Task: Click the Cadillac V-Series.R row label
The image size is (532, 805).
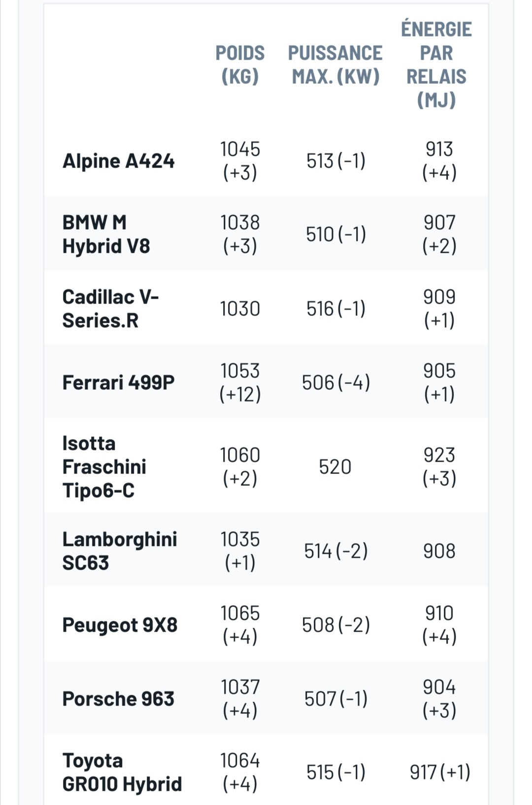Action: tap(110, 308)
